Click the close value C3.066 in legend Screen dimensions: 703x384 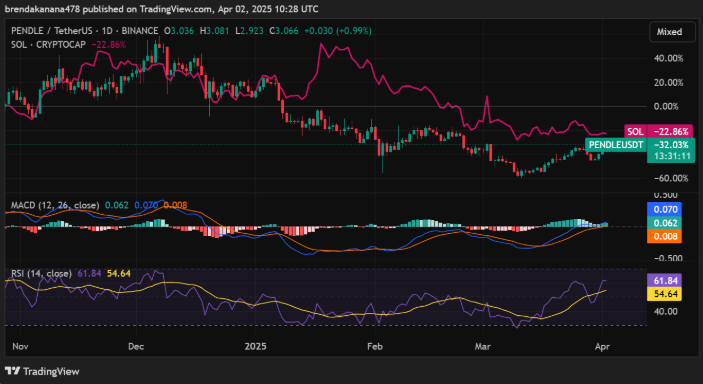284,31
